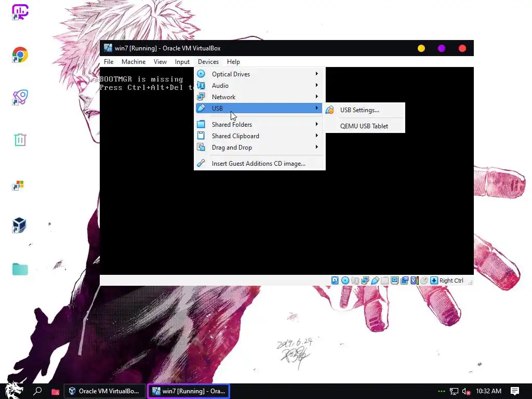
Task: Open the pink folder taskbar icon
Action: 55,392
